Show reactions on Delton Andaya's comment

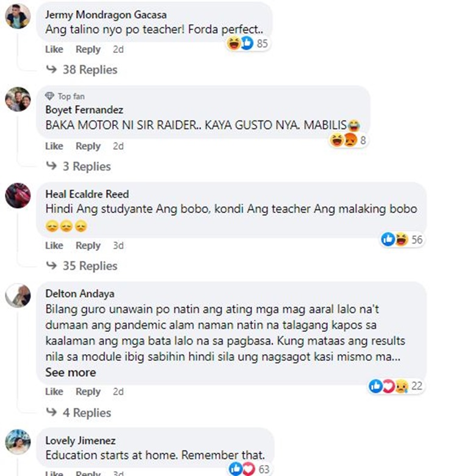(396, 386)
